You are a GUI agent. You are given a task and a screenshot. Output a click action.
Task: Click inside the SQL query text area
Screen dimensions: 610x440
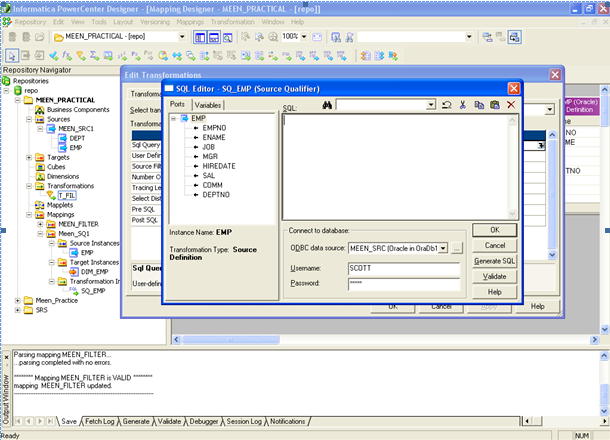395,167
